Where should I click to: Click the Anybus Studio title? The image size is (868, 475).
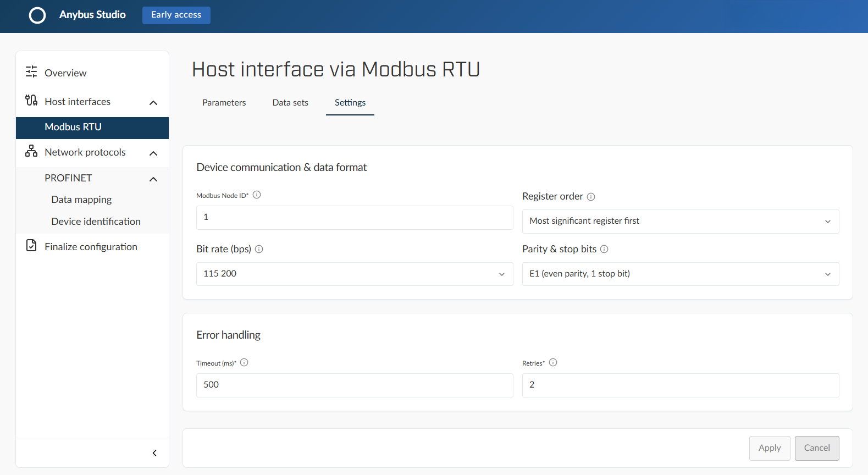[x=92, y=15]
